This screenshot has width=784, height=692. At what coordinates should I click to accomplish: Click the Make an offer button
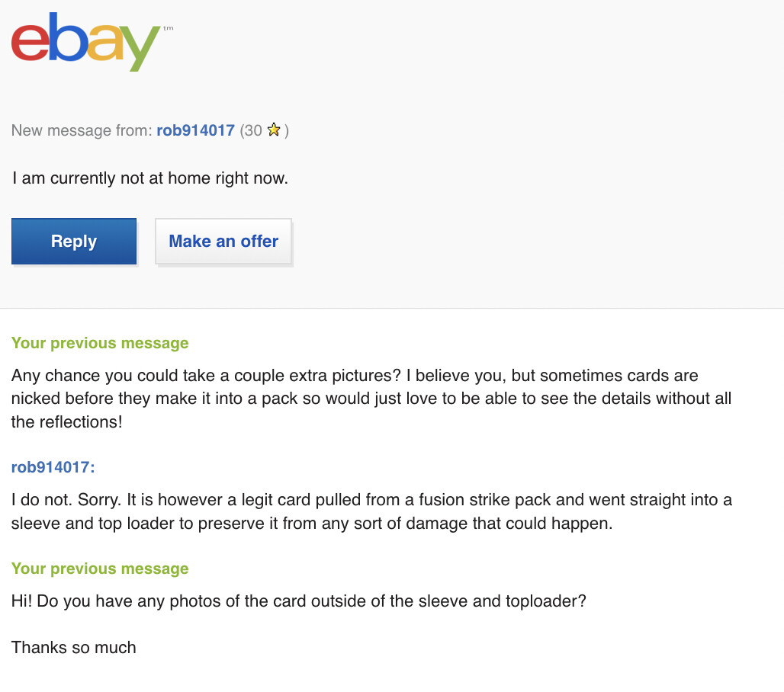point(223,242)
